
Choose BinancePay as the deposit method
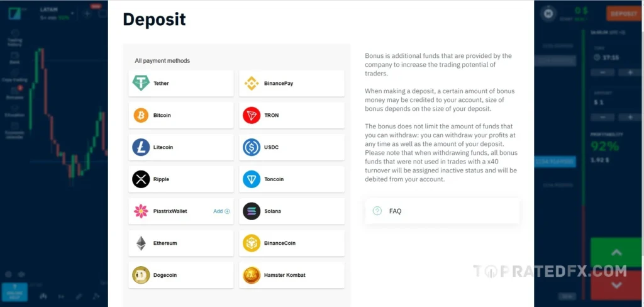(x=291, y=84)
